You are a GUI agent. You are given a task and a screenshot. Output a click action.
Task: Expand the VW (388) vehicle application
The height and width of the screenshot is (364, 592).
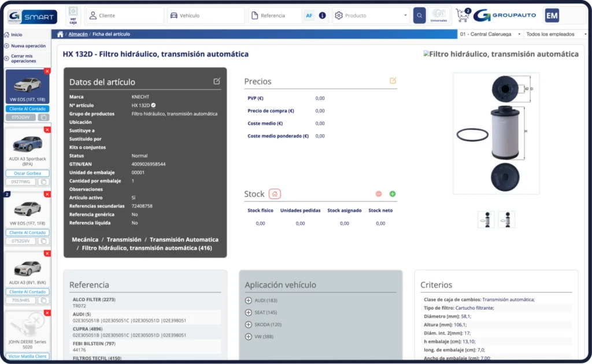(x=249, y=337)
